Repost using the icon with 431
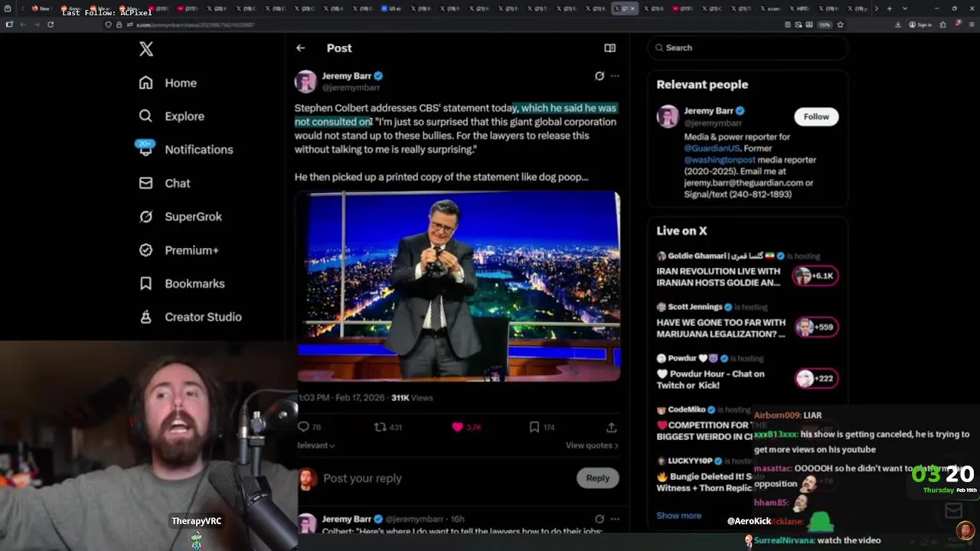 tap(380, 427)
